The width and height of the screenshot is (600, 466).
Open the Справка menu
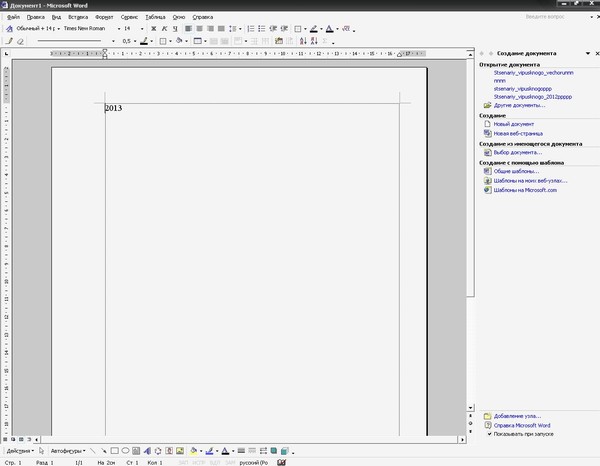click(202, 17)
